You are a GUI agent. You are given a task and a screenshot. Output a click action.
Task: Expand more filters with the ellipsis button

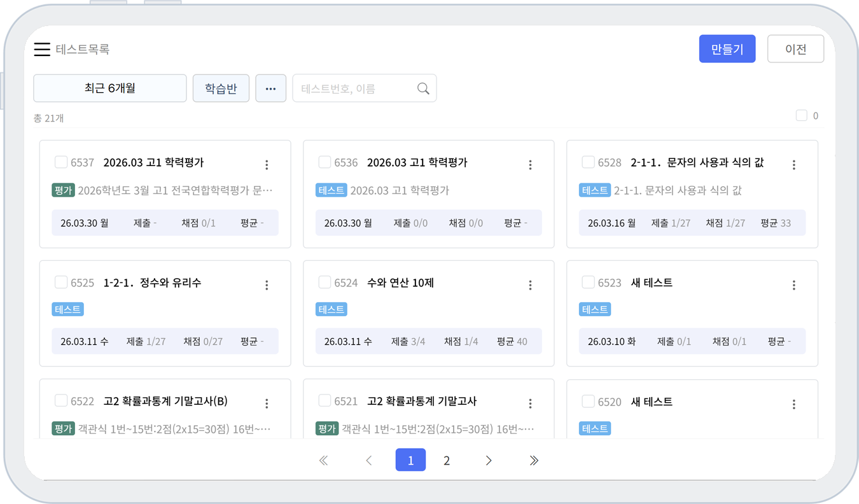(x=270, y=88)
